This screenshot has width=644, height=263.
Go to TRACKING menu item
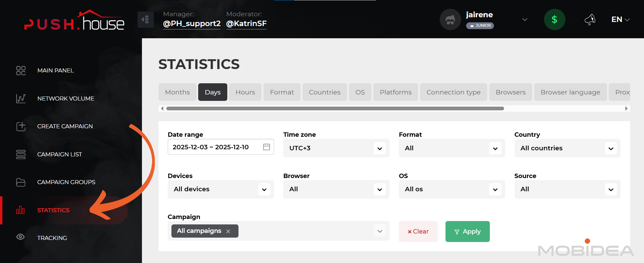(x=52, y=238)
